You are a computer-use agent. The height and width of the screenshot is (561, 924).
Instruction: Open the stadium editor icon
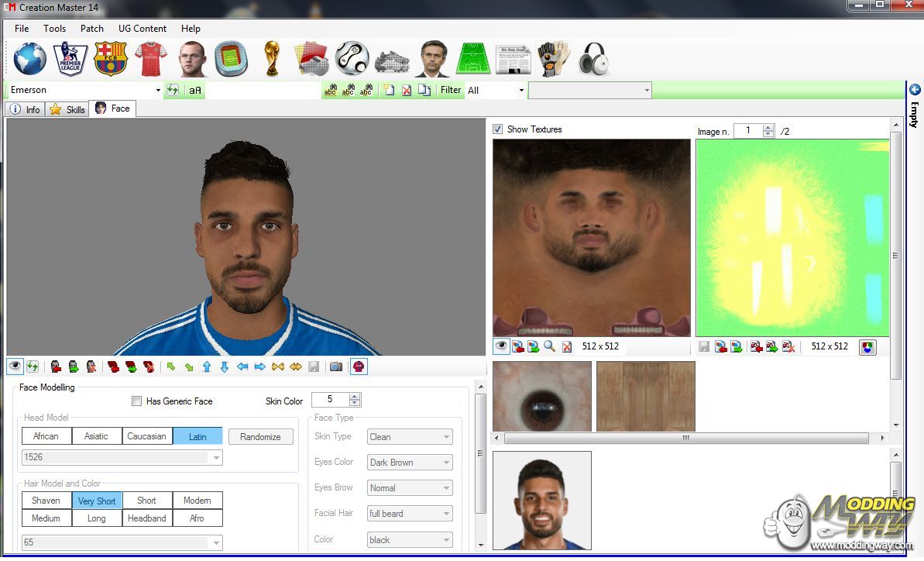(x=231, y=59)
